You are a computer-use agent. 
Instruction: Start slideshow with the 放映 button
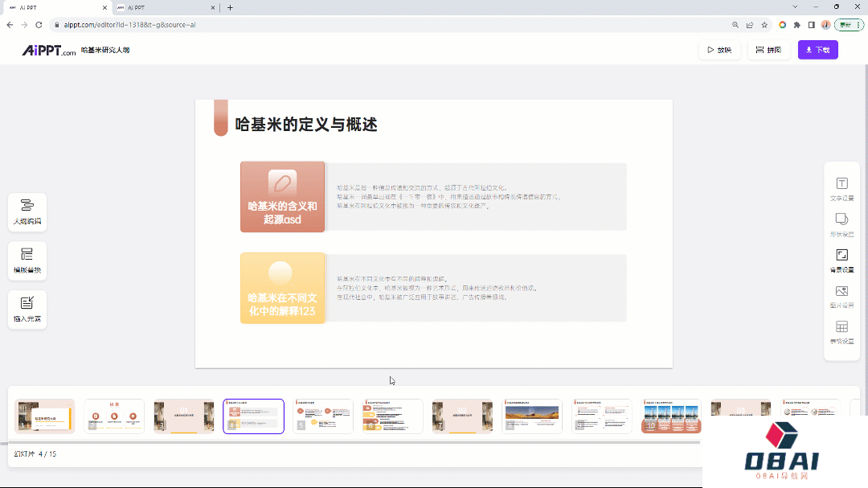pyautogui.click(x=719, y=49)
